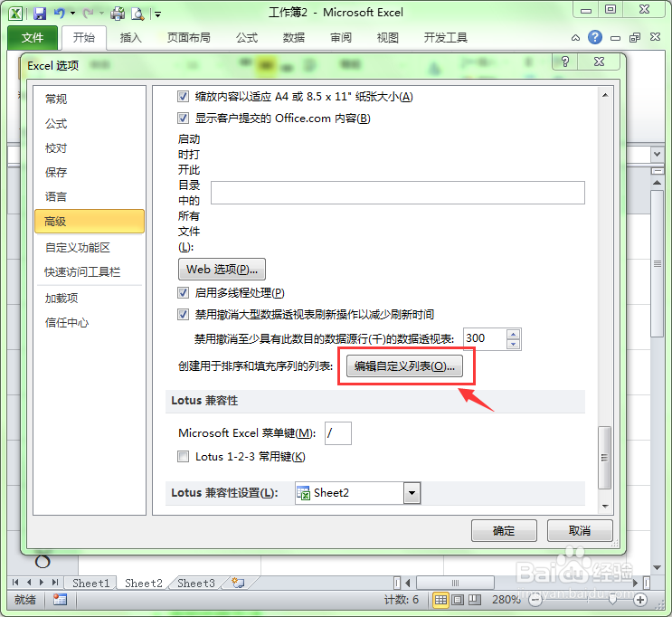Expand the formula bar arrow
This screenshot has width=672, height=617.
click(x=657, y=154)
